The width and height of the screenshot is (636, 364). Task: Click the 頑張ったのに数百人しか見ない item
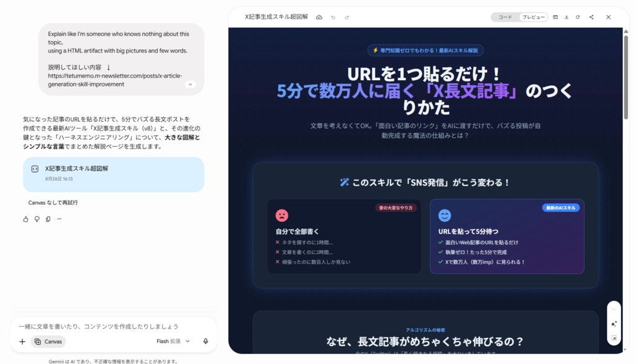point(313,262)
